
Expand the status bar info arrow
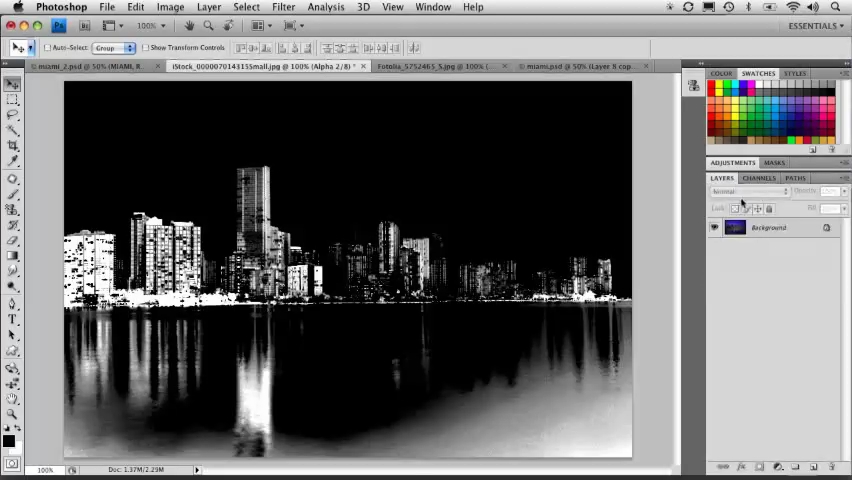197,470
